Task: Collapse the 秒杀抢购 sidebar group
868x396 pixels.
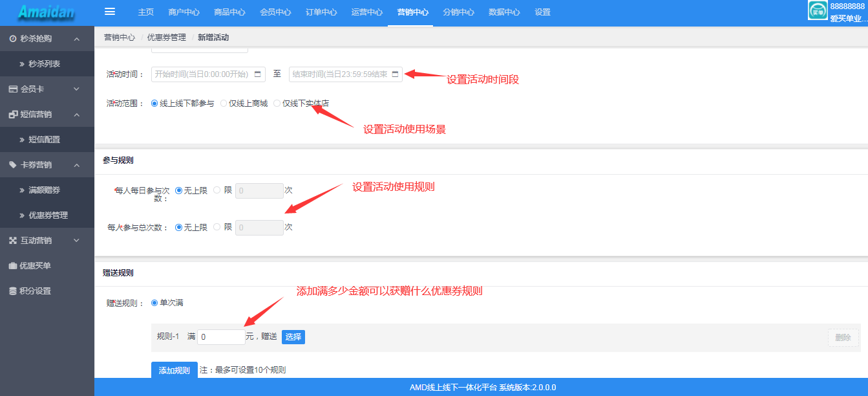Action: point(76,39)
